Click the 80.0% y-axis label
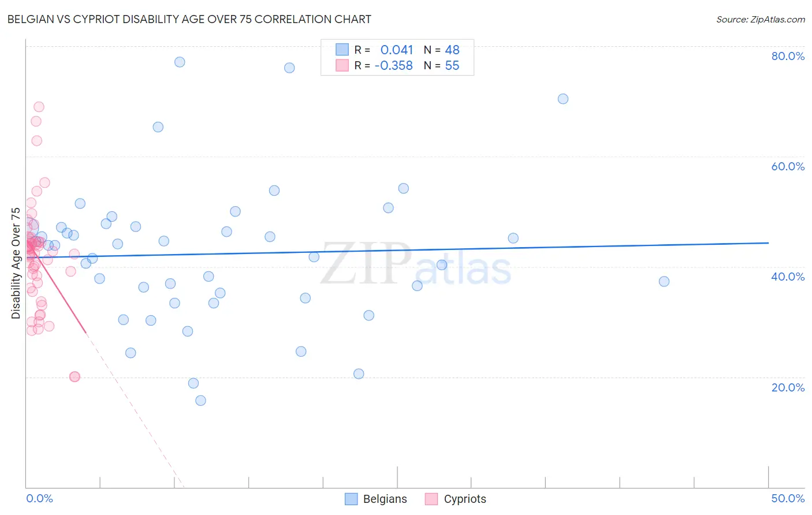This screenshot has width=812, height=515. 788,56
